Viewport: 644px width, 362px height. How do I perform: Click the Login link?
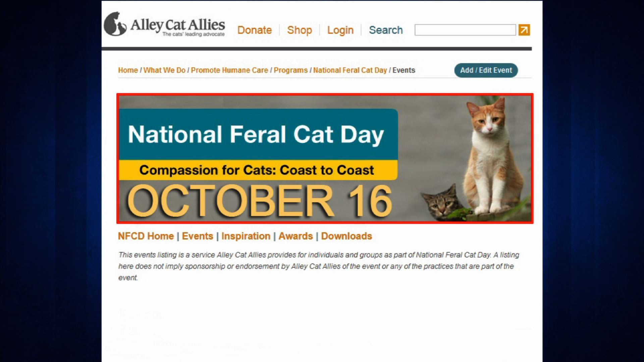click(x=340, y=30)
